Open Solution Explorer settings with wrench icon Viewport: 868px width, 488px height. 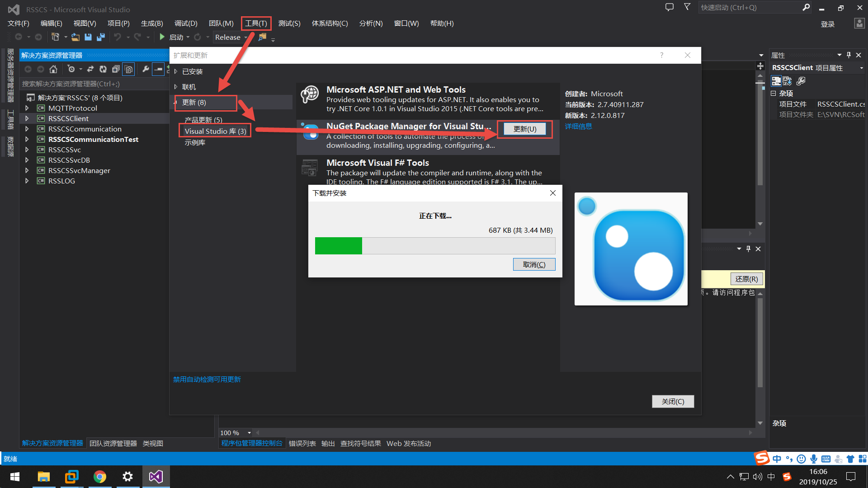click(146, 69)
